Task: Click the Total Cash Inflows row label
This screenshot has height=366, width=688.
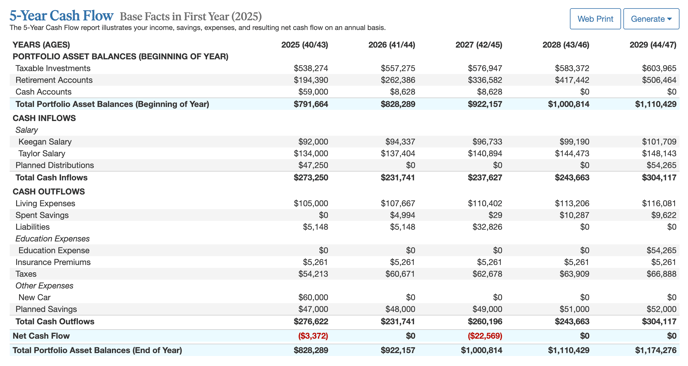Action: coord(51,178)
